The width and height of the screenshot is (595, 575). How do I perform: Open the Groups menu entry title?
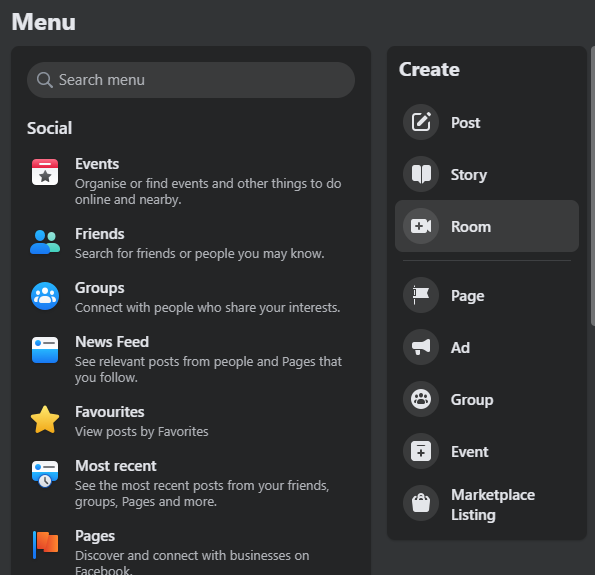(x=100, y=288)
